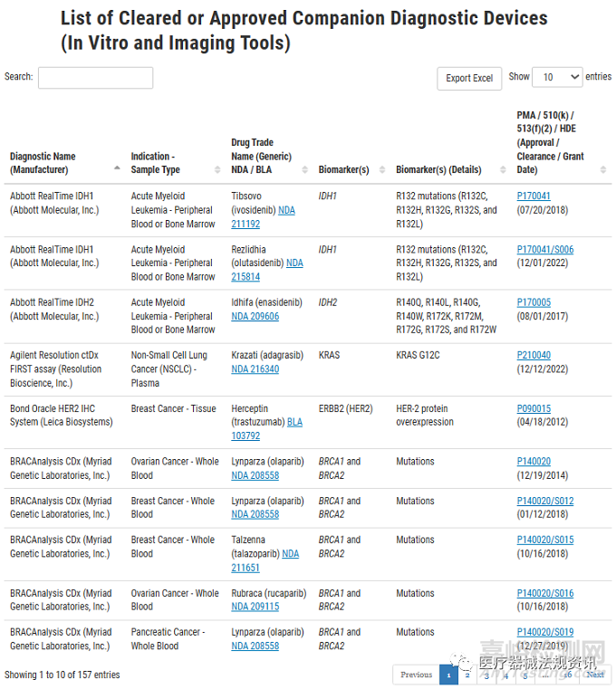This screenshot has width=616, height=689.
Task: Go to the Previous results page
Action: pos(416,675)
